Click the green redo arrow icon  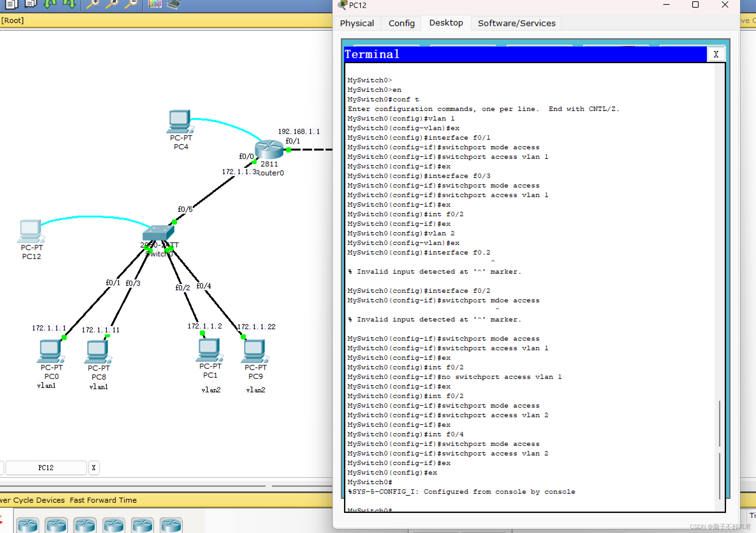[69, 4]
